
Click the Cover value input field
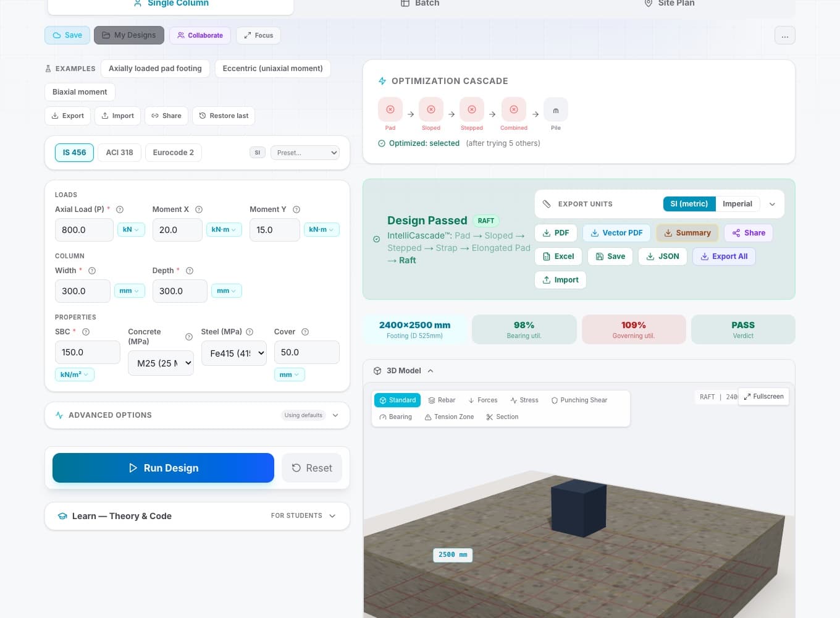[x=306, y=352]
